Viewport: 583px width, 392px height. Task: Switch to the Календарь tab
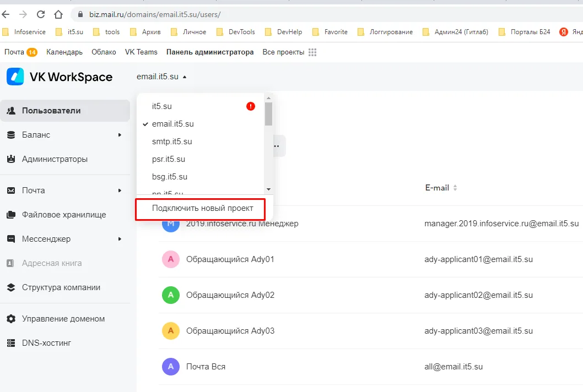[x=64, y=52]
